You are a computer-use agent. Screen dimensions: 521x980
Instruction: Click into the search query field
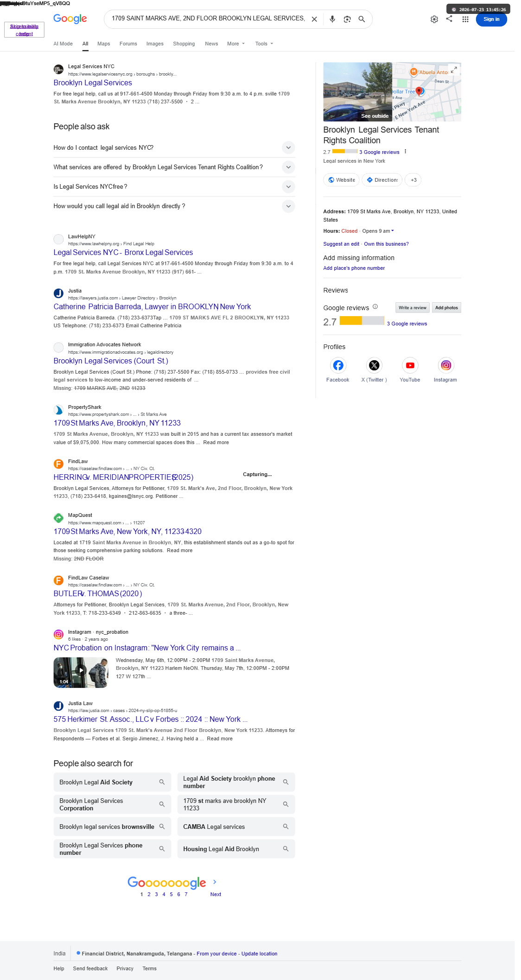(208, 19)
